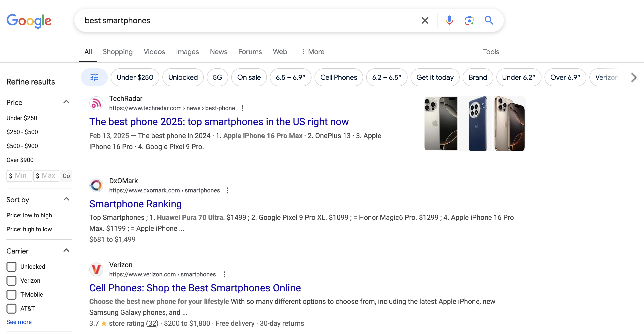Viewport: 644px width, 335px height.
Task: Go to the Google logo homepage
Action: 29,21
